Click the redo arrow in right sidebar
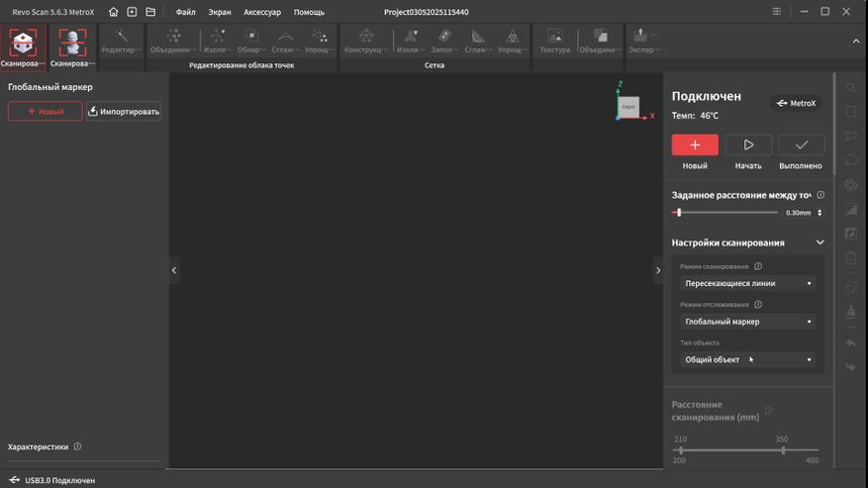The height and width of the screenshot is (488, 868). (x=851, y=366)
